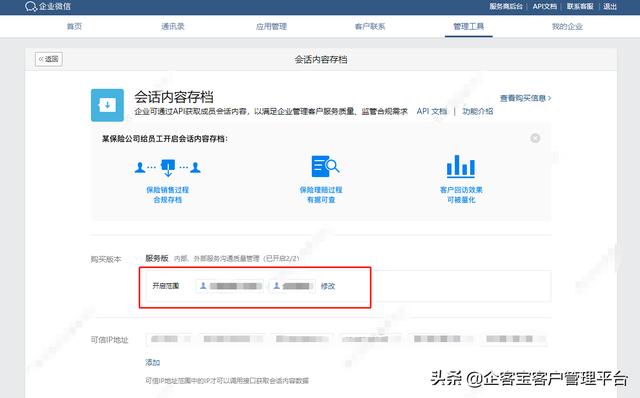The width and height of the screenshot is (640, 398).
Task: Select first blurred trusted IP entry
Action: pyautogui.click(x=169, y=339)
